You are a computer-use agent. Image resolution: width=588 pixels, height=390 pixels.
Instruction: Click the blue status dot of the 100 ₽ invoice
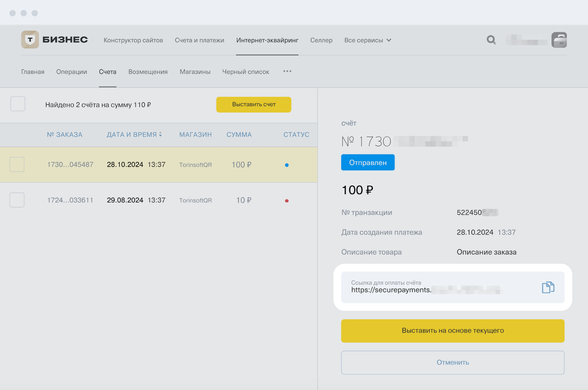(287, 165)
